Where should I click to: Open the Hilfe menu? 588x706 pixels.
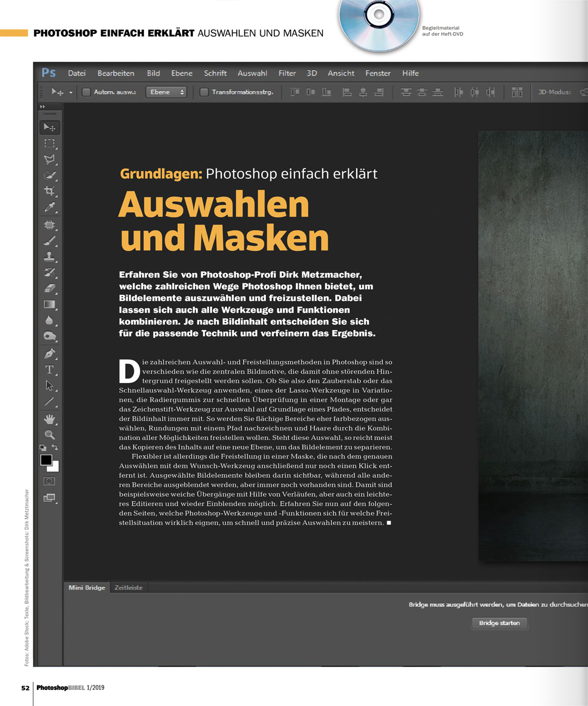pyautogui.click(x=410, y=73)
